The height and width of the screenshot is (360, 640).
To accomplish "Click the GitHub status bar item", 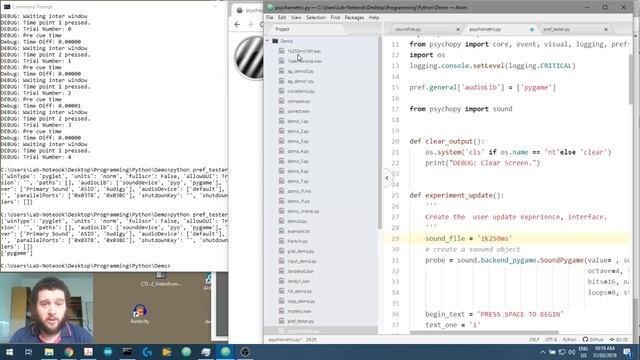I will (x=593, y=340).
